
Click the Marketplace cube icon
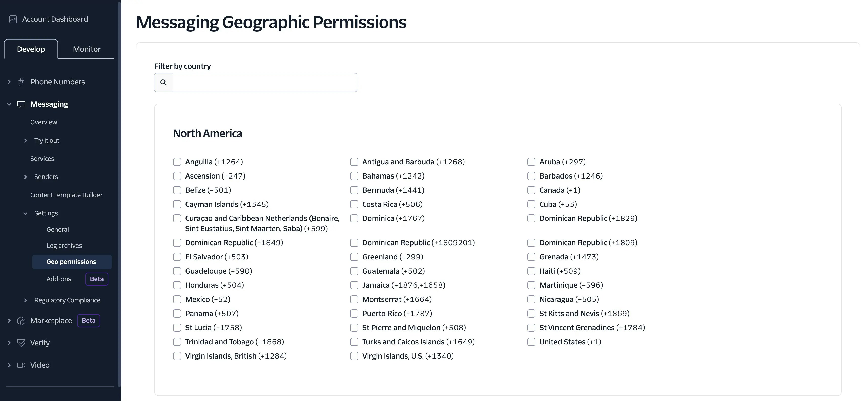coord(21,321)
